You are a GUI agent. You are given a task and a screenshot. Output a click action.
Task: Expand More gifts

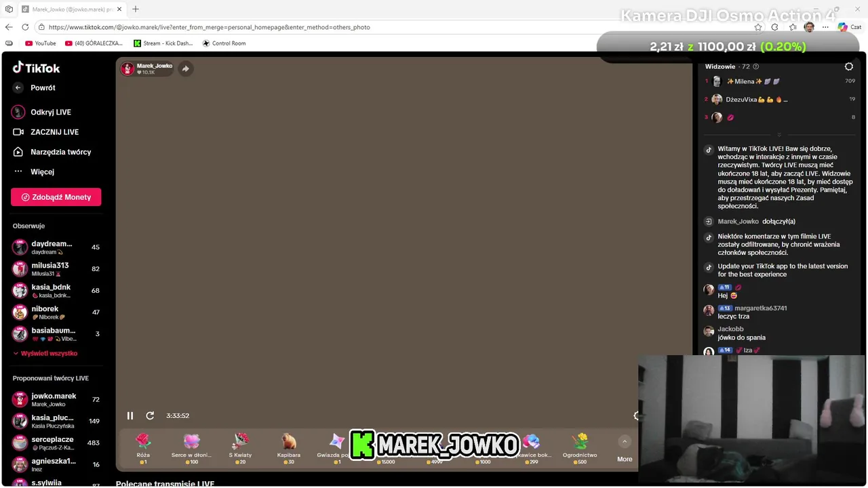pyautogui.click(x=625, y=449)
